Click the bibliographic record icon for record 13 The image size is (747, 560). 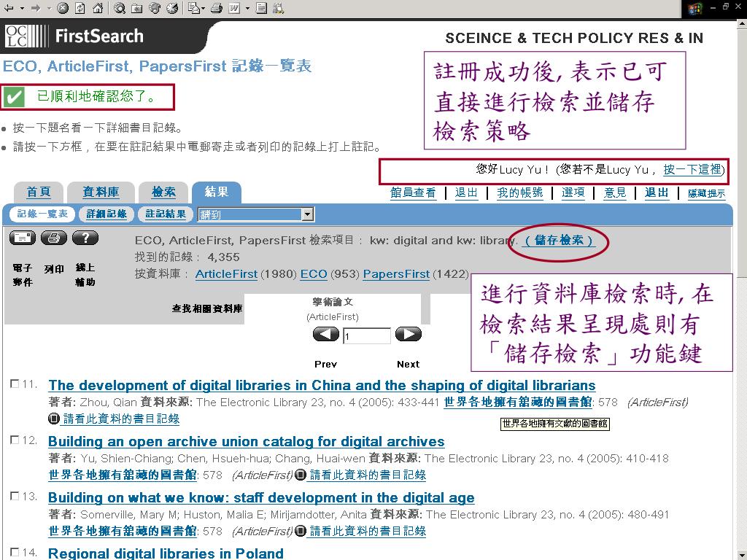[300, 531]
